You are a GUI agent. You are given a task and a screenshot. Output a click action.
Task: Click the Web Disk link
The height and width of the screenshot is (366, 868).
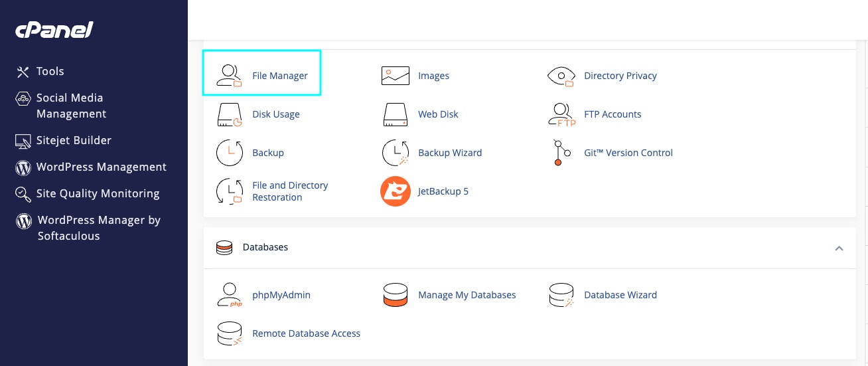(438, 114)
